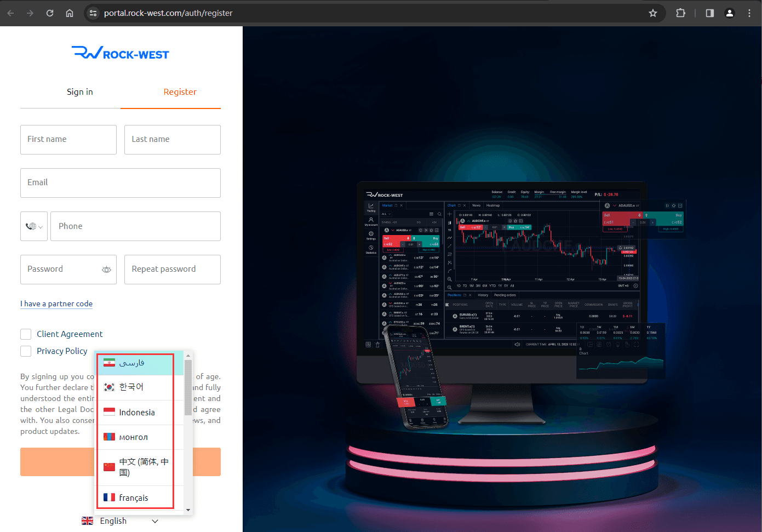Open the phone country code selector

pos(34,226)
